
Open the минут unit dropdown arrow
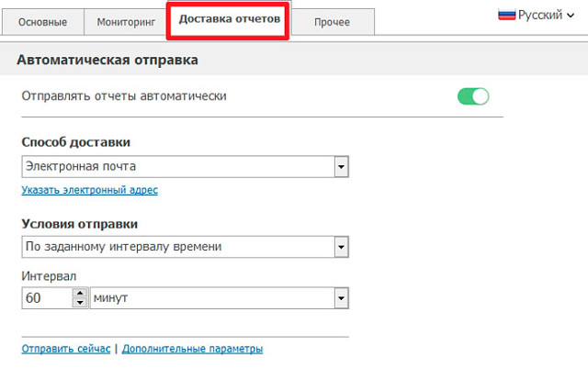(340, 298)
